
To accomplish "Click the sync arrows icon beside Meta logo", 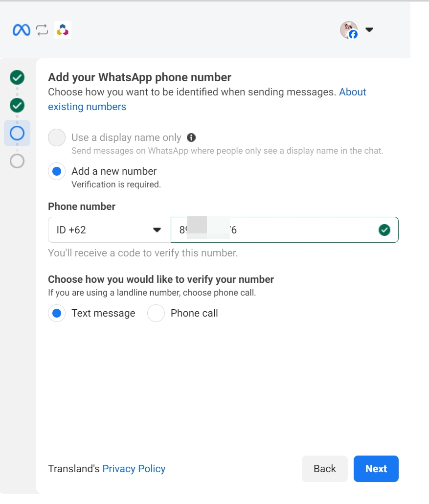I will click(42, 30).
